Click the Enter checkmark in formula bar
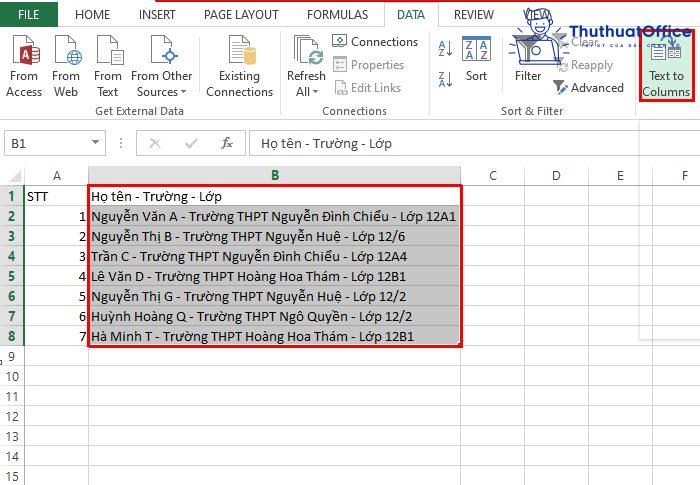This screenshot has height=485, width=700. coord(191,143)
